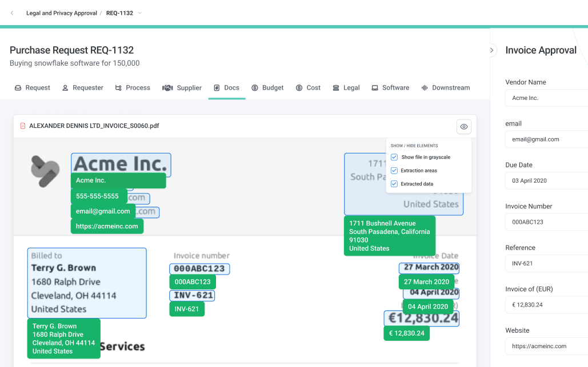The height and width of the screenshot is (367, 588).
Task: Uncheck the Extracted data option
Action: click(x=394, y=183)
